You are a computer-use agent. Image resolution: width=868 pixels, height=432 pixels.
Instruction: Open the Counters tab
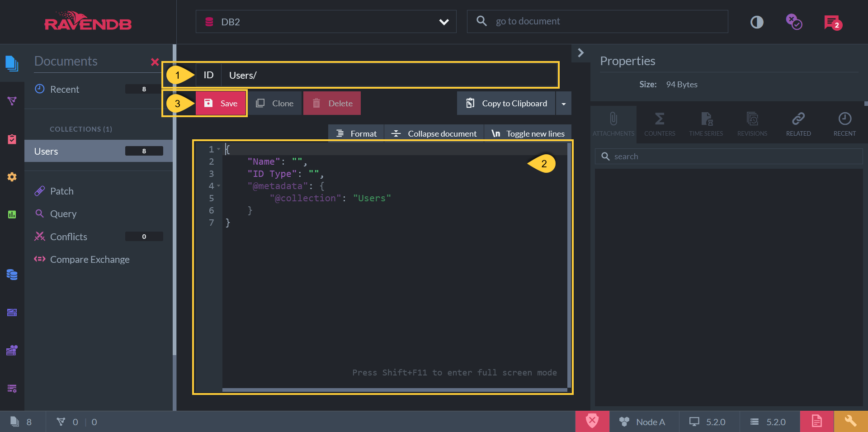(x=660, y=124)
